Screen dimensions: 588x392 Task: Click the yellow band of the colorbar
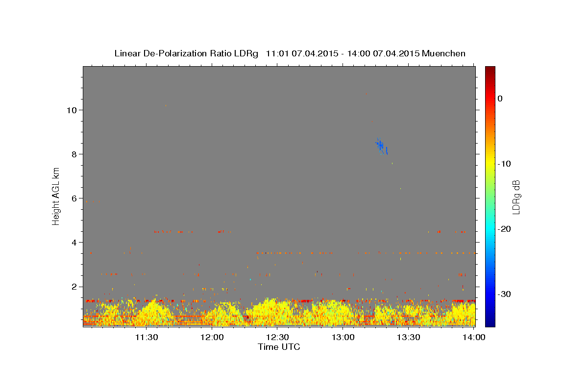pos(490,162)
